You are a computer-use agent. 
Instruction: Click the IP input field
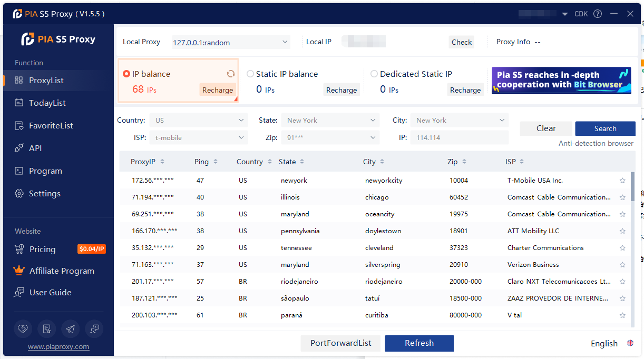(x=460, y=138)
